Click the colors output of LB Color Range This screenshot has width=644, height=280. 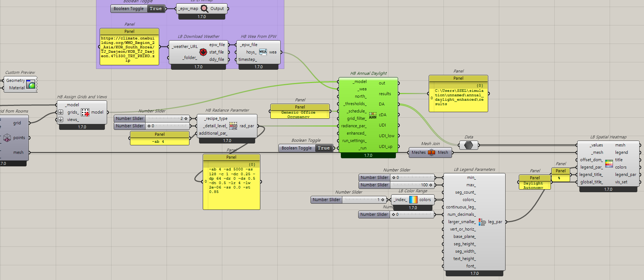click(x=425, y=200)
